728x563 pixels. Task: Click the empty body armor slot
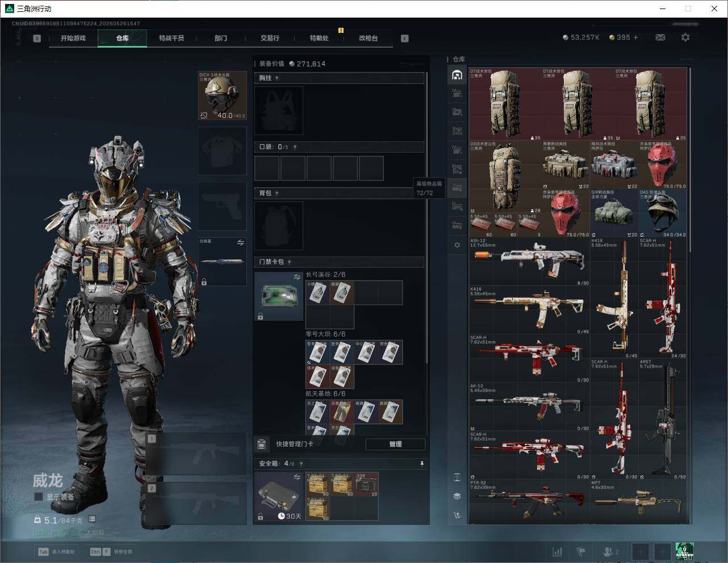(222, 150)
